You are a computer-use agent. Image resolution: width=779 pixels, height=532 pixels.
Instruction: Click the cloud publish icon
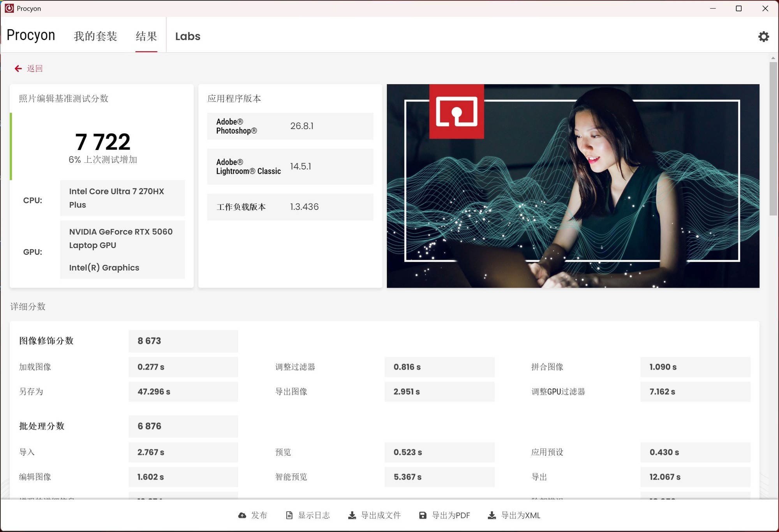tap(242, 515)
